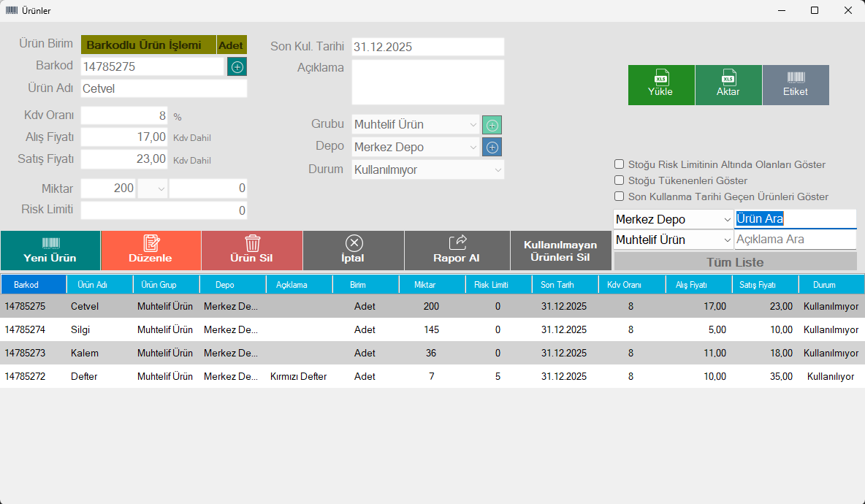Click Rapor Al export report button
The image size is (865, 504).
coord(455,251)
